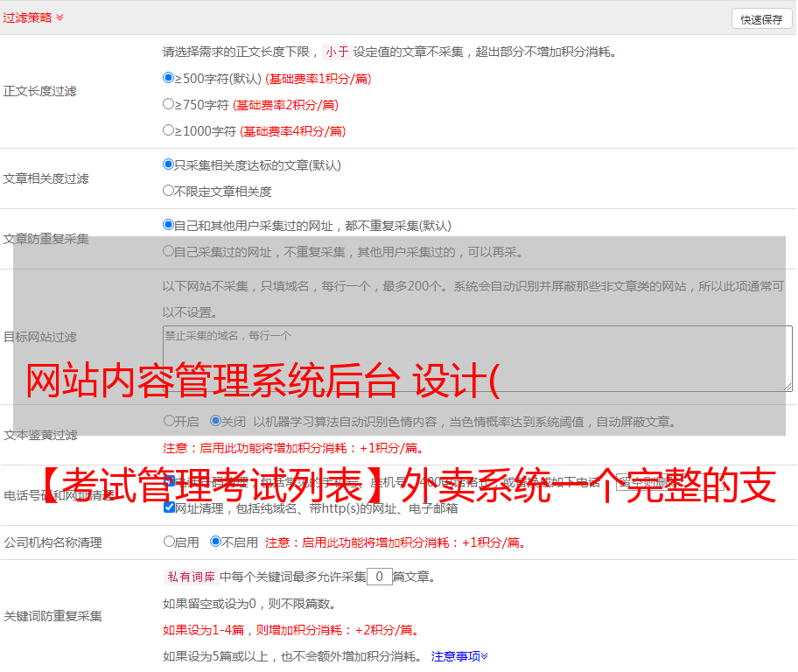
Task: Click the 小于 highlighted tag
Action: [x=338, y=52]
